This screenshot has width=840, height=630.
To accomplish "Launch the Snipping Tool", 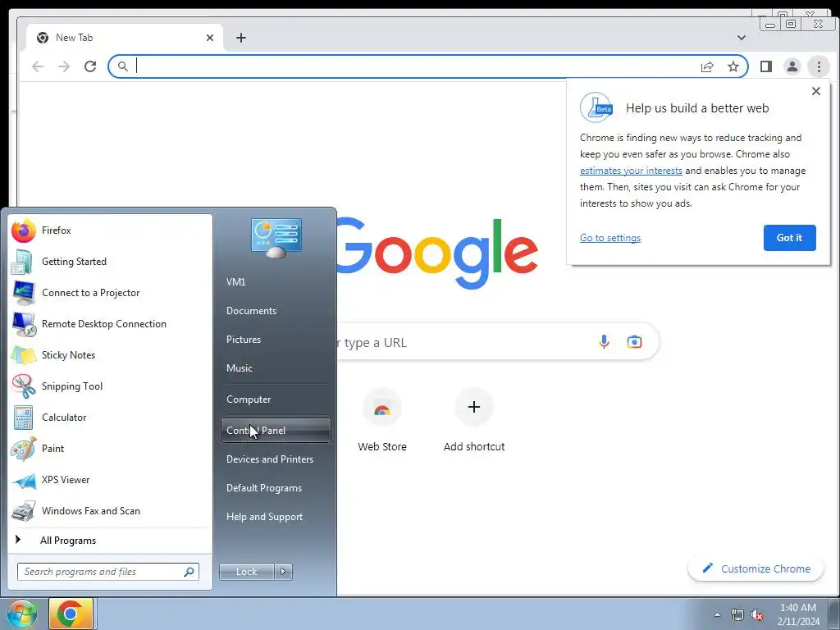I will [x=110, y=386].
